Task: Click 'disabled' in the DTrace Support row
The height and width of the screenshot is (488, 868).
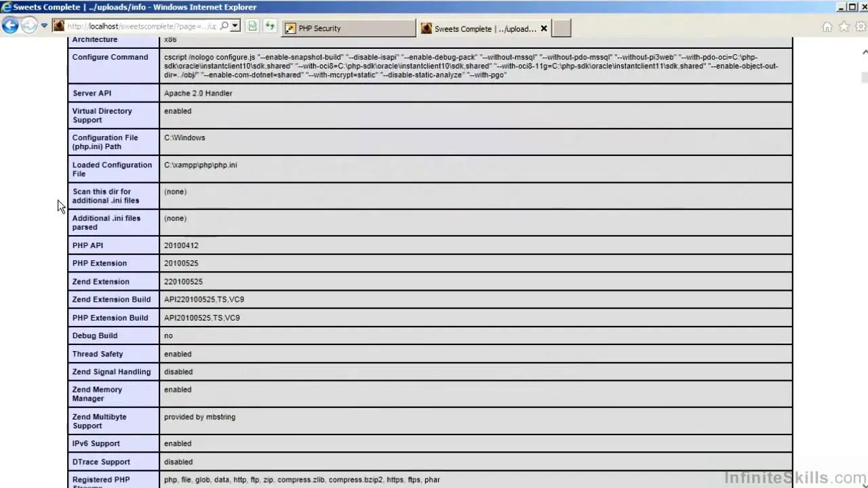Action: tap(178, 462)
